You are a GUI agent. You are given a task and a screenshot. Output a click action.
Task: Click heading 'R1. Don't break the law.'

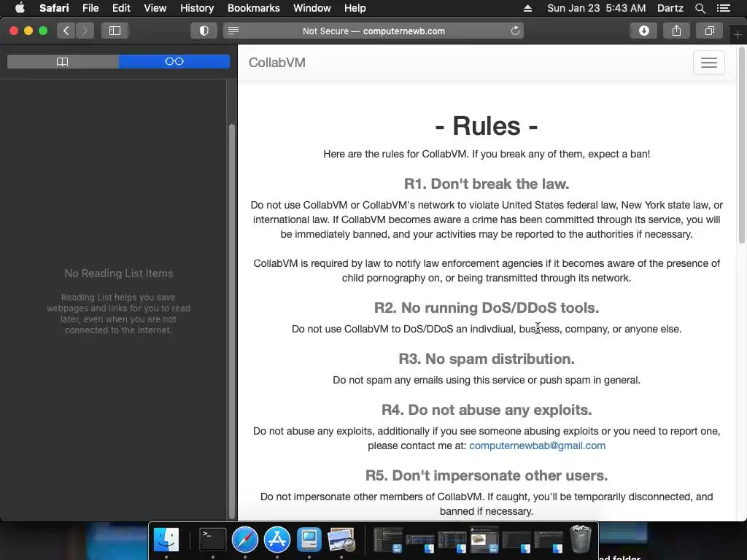click(487, 184)
